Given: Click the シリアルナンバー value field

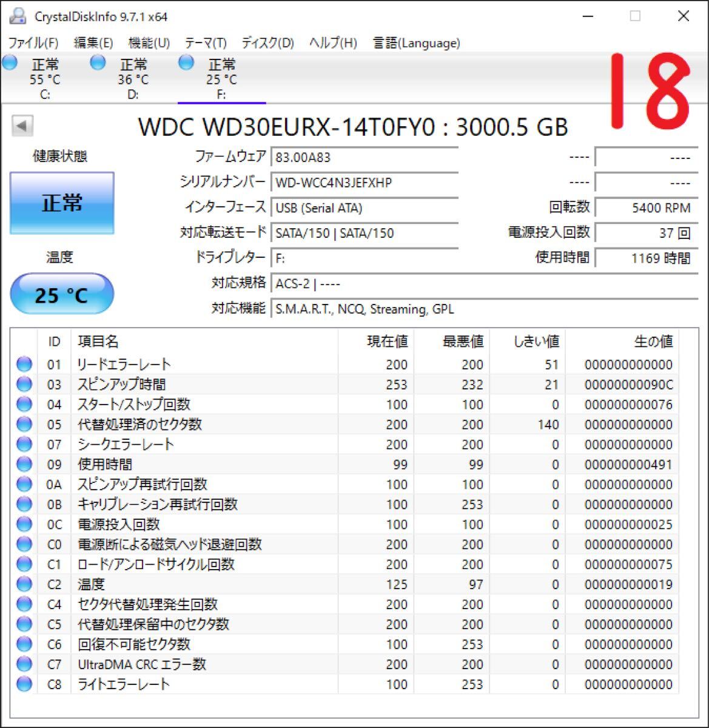Looking at the screenshot, I should coord(364,182).
